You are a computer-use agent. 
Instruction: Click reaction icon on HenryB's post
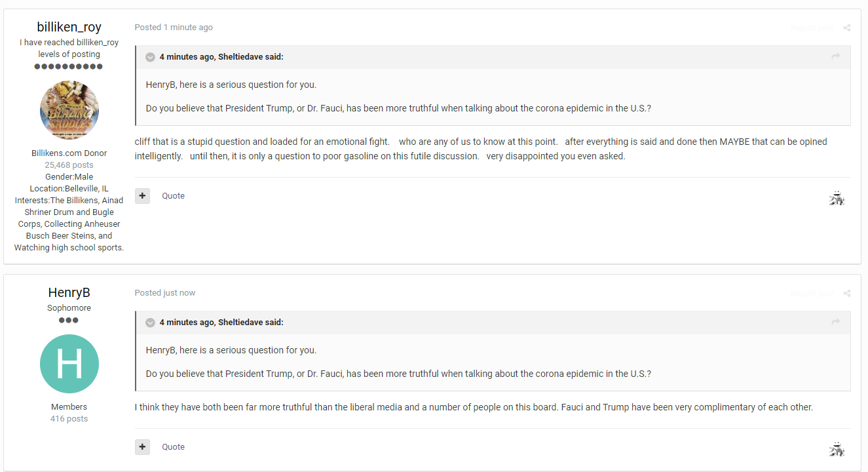pos(837,448)
